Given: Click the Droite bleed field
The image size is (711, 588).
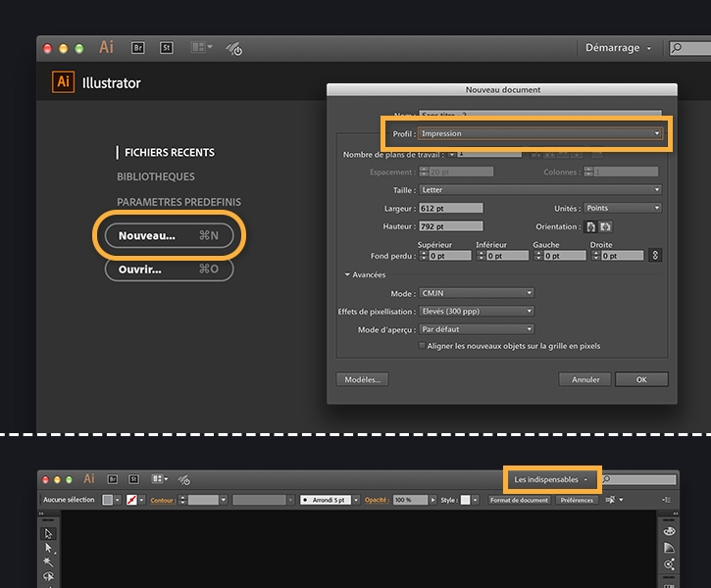Looking at the screenshot, I should [x=622, y=256].
